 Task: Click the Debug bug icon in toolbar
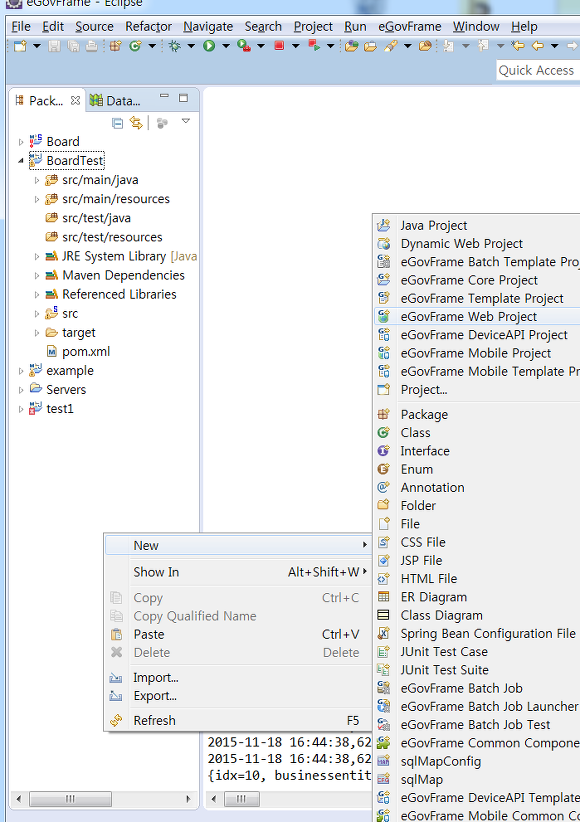[175, 46]
